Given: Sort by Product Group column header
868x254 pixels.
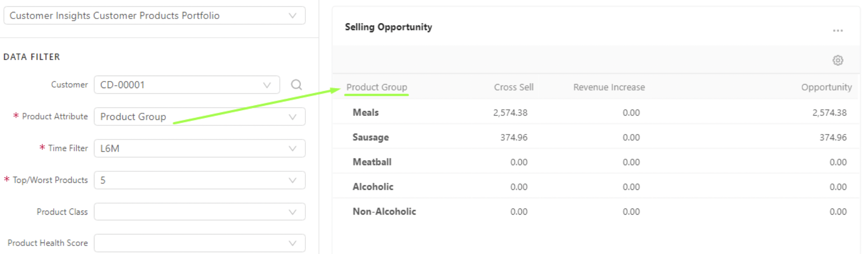Looking at the screenshot, I should coord(376,87).
